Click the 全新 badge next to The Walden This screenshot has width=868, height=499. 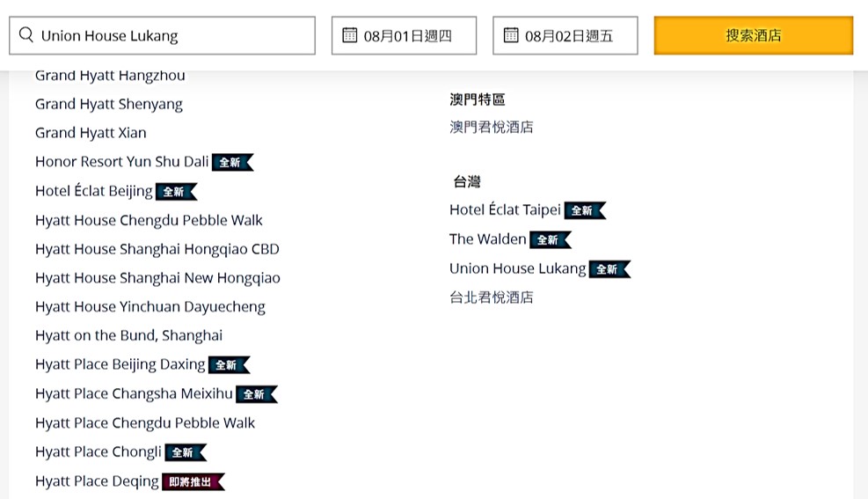[550, 239]
